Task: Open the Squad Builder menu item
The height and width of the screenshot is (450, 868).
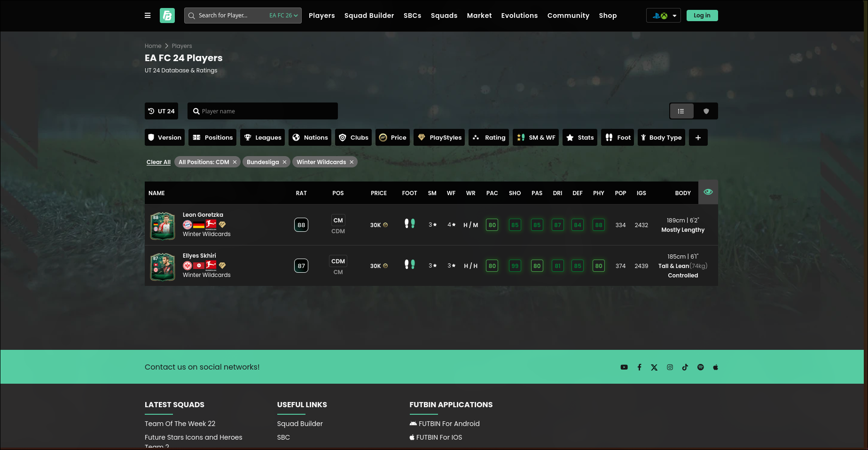Action: pos(369,16)
